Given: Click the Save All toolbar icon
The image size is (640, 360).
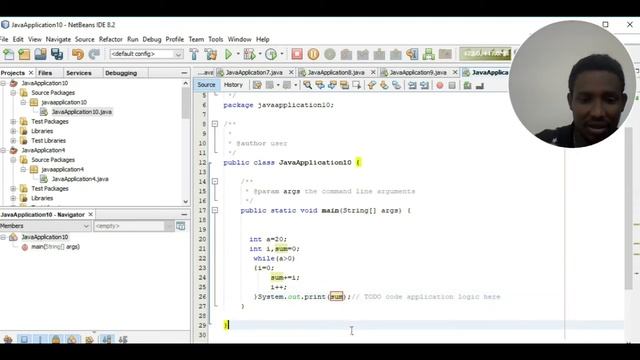Looking at the screenshot, I should (x=57, y=54).
